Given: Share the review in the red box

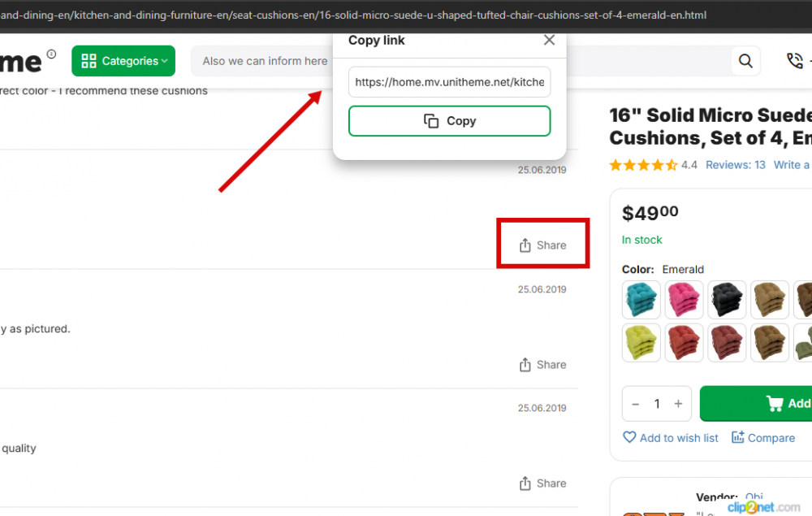Looking at the screenshot, I should coord(542,245).
